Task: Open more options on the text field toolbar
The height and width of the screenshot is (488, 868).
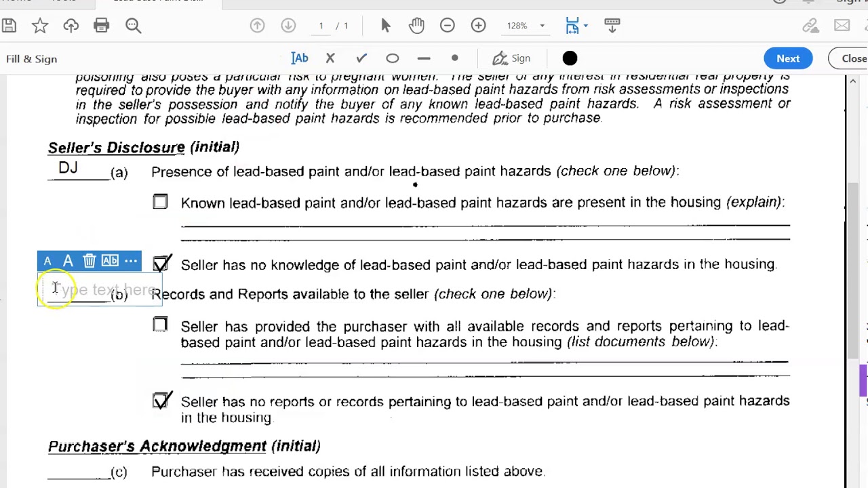Action: click(x=131, y=261)
